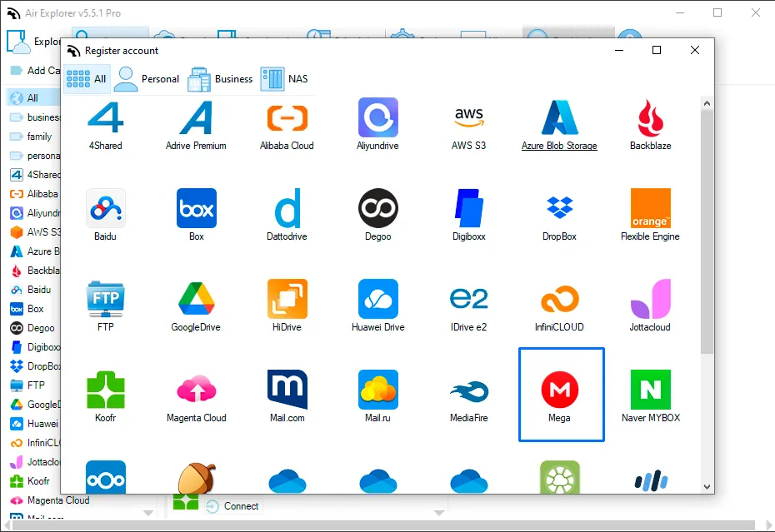Select Baidu cloud icon in grid
This screenshot has height=532, width=775.
click(105, 208)
